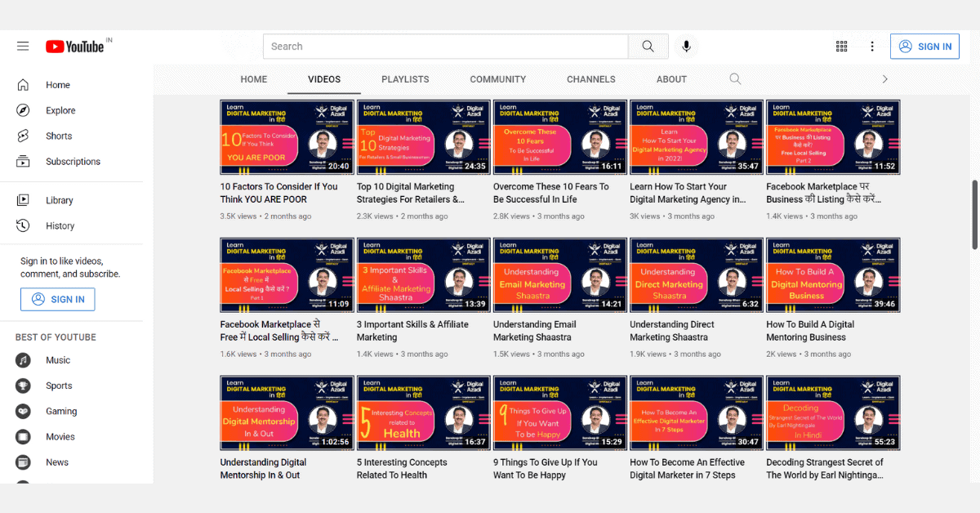This screenshot has width=980, height=513.
Task: Click title 'Overcome These 10 Fears To Be Successful In Life'
Action: coord(551,193)
